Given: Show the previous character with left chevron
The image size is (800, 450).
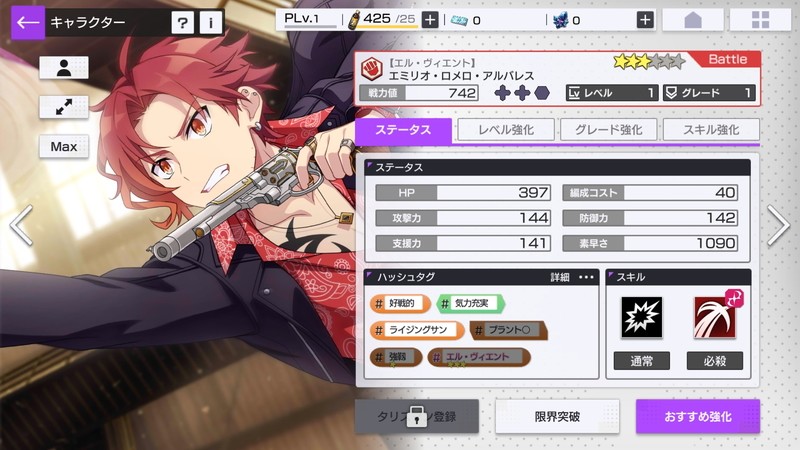Looking at the screenshot, I should click(21, 225).
